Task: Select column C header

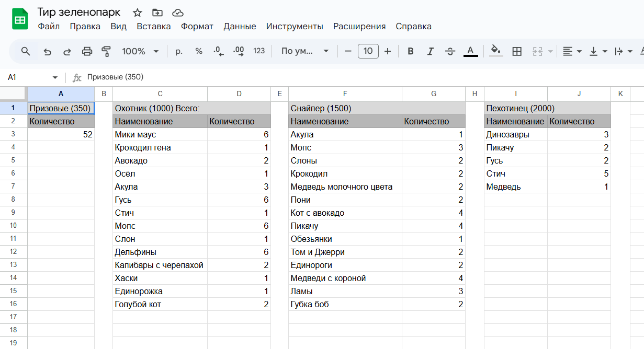Action: [160, 94]
